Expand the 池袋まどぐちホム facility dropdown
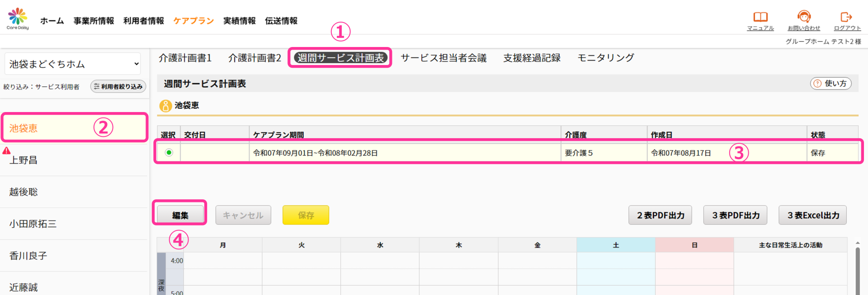The height and width of the screenshot is (295, 868). coord(73,64)
